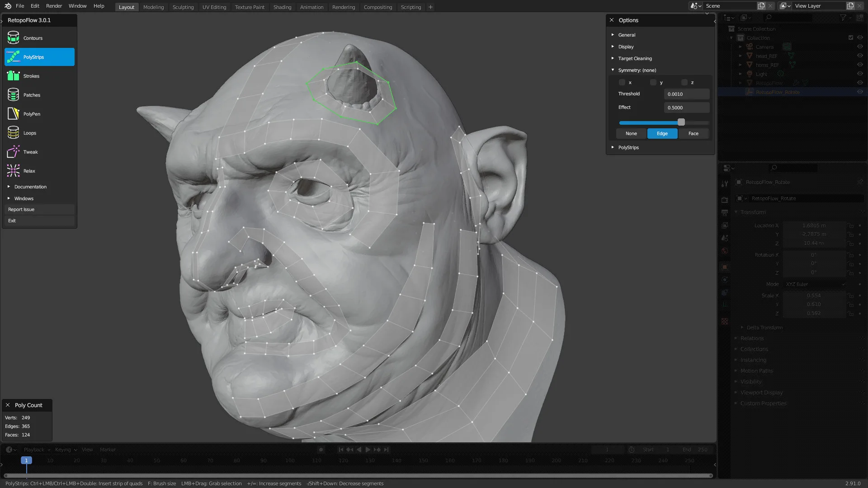Click the Threshold input field
The image size is (868, 488).
[686, 94]
